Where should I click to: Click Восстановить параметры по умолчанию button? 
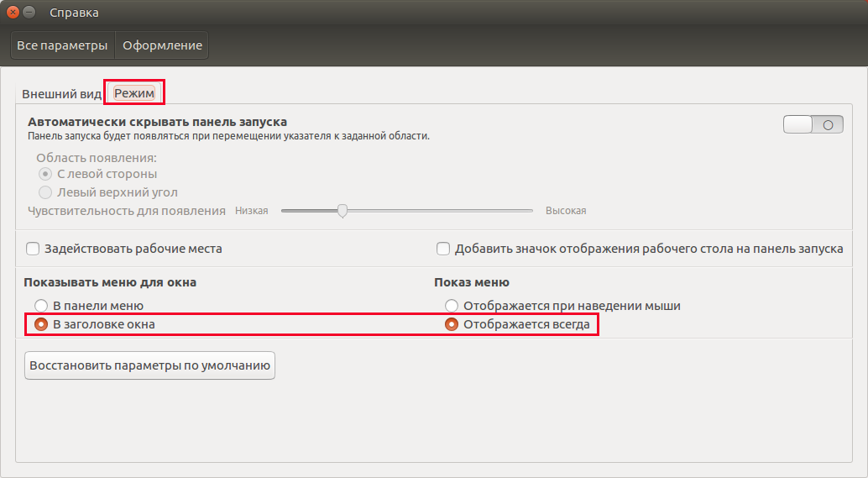[149, 365]
